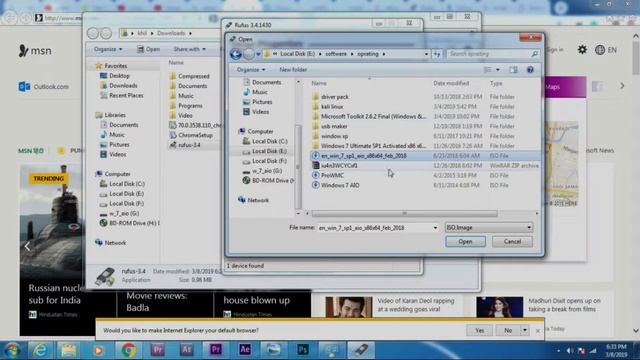Sort files by Name column
Image resolution: width=640 pixels, height=360 pixels.
pos(319,83)
